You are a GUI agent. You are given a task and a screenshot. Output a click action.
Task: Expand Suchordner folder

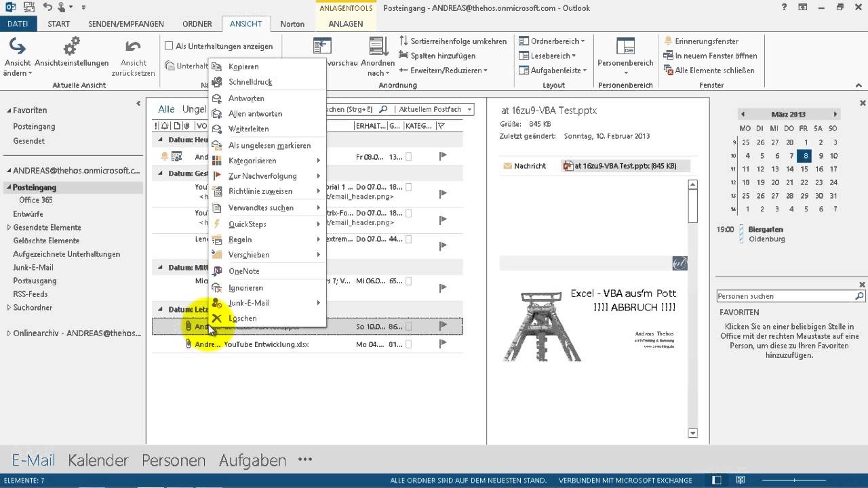[x=9, y=308]
